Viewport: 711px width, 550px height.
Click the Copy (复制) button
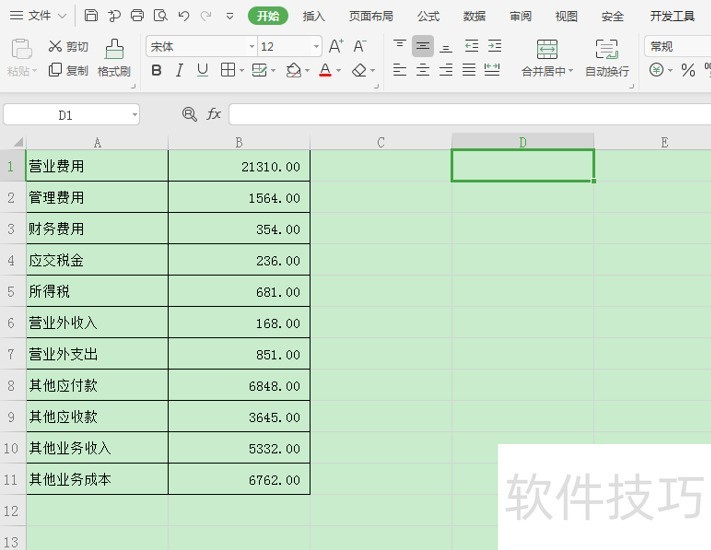coord(68,70)
